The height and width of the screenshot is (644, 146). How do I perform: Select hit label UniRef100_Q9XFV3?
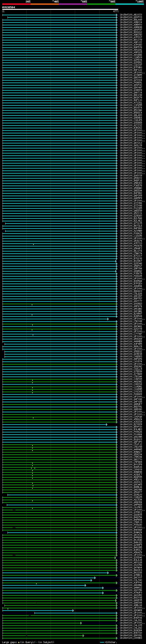click(131, 17)
